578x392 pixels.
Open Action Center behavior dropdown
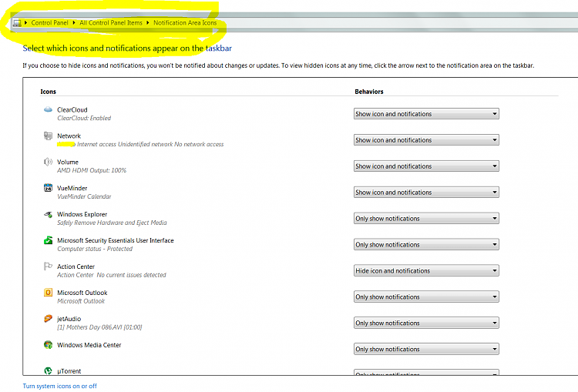[426, 271]
